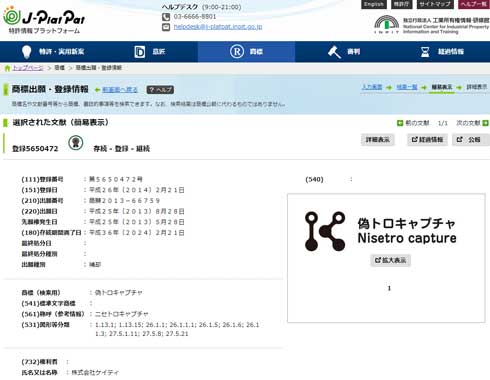Click the 選択された文献(簡易表示) heading
The image size is (490, 380).
pyautogui.click(x=61, y=123)
